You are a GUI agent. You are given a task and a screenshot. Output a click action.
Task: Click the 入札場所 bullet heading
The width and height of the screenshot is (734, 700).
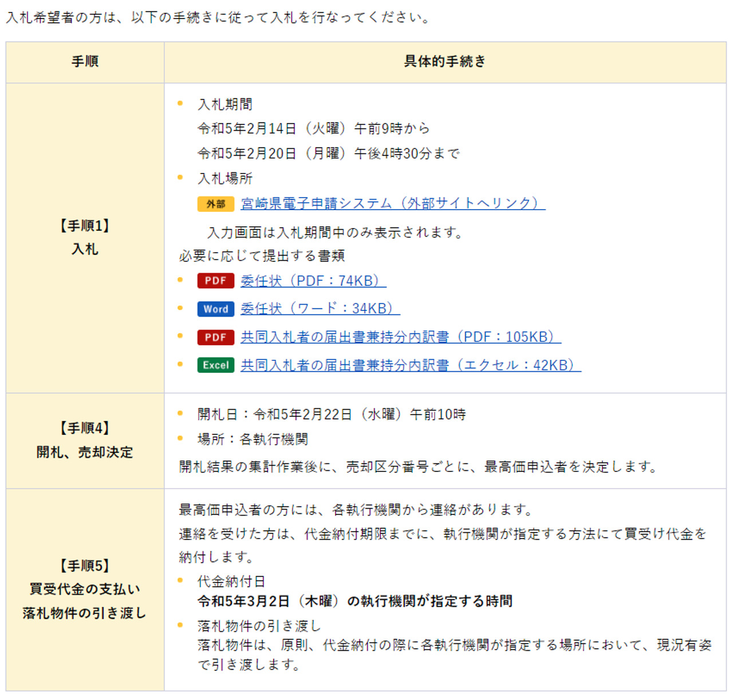[x=224, y=179]
